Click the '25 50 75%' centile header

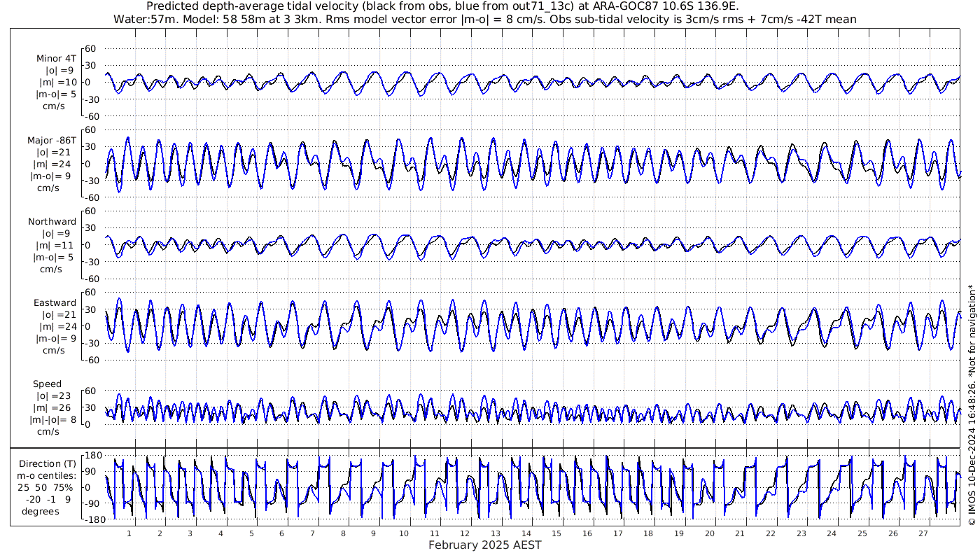click(x=46, y=486)
